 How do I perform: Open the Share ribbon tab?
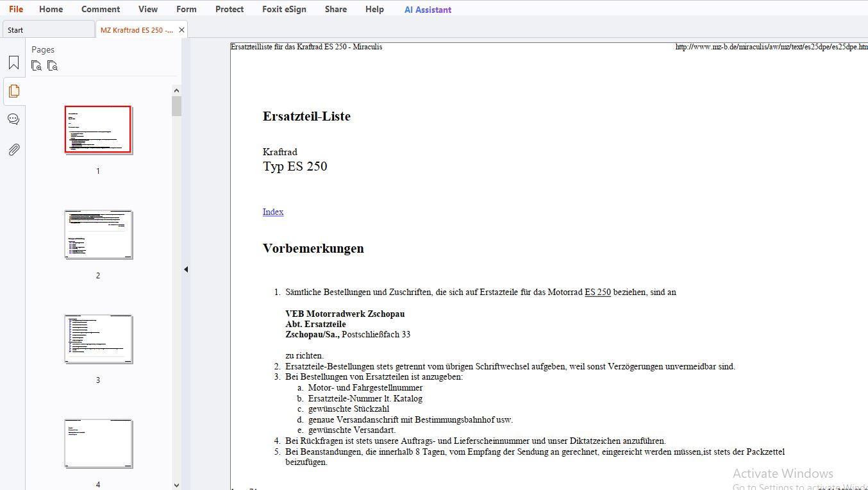336,9
